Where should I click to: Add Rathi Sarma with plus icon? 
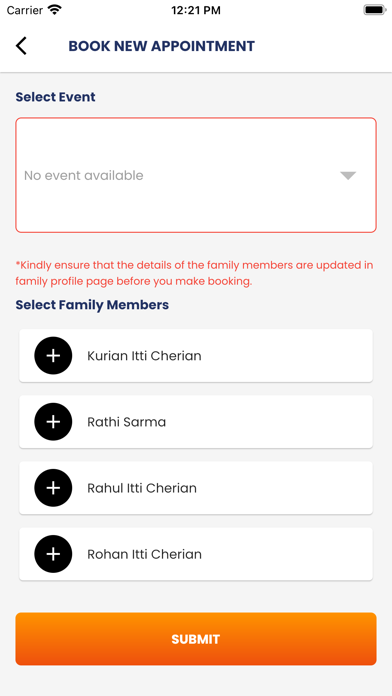click(53, 422)
